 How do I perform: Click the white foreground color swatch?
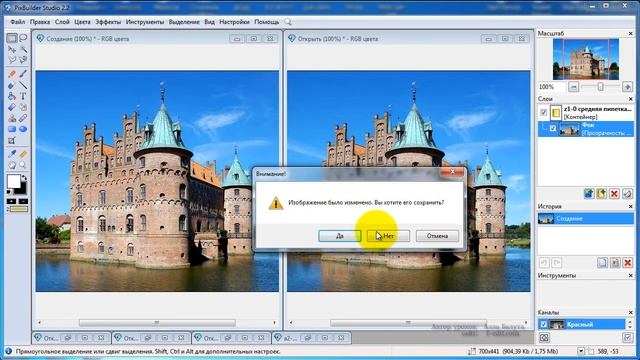point(13,181)
